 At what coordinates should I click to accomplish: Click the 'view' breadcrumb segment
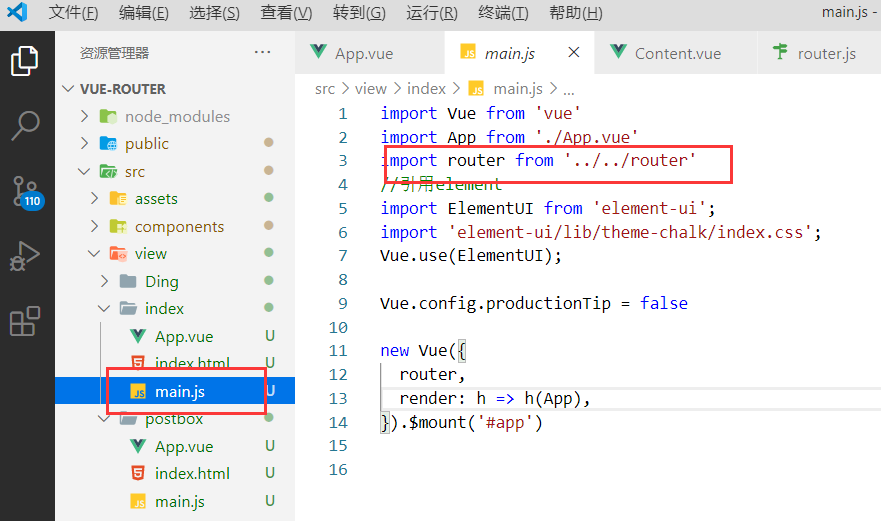pos(371,89)
